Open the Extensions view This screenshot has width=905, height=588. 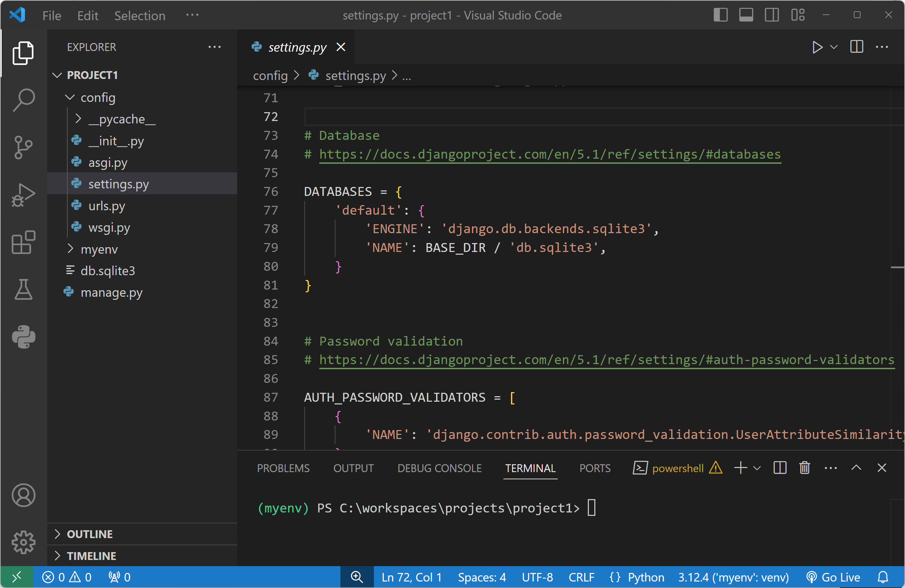click(24, 242)
